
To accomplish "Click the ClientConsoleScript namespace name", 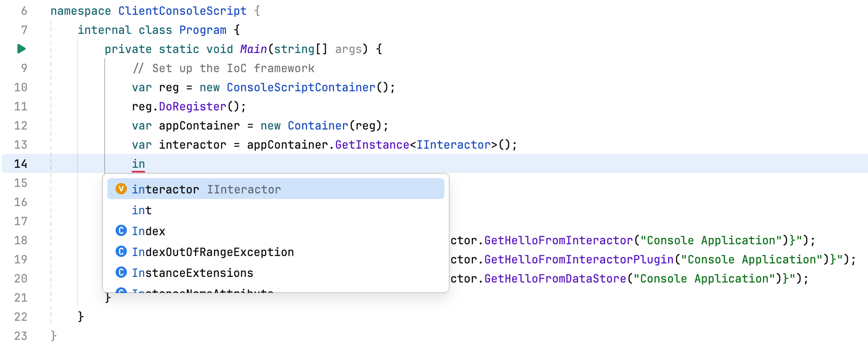I will (182, 10).
